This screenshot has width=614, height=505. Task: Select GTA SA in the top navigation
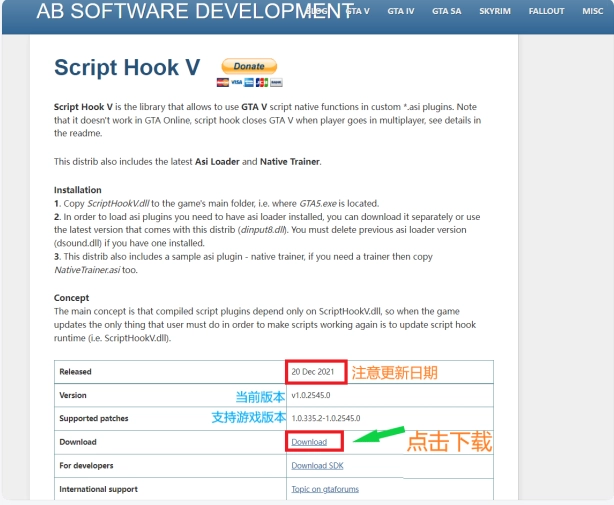click(446, 10)
